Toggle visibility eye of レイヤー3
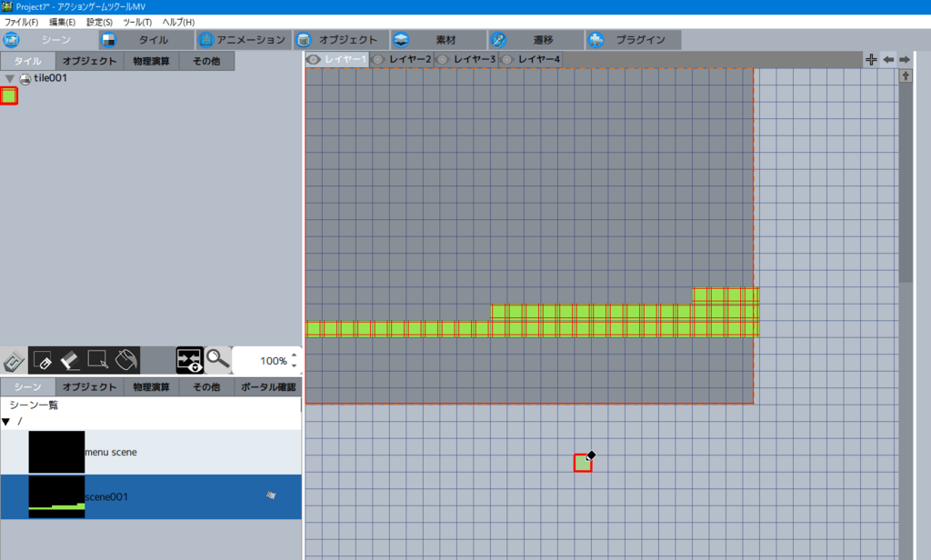The image size is (931, 560). pos(443,59)
